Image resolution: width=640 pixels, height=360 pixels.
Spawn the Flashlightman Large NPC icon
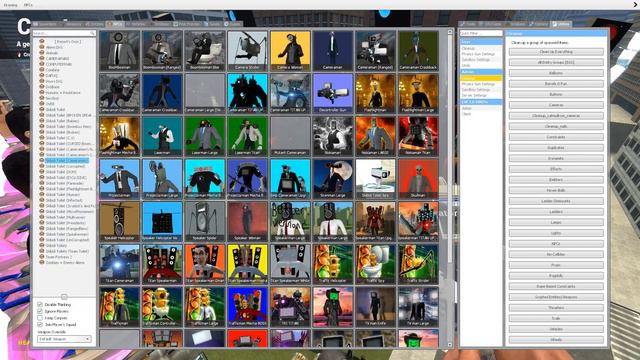418,93
